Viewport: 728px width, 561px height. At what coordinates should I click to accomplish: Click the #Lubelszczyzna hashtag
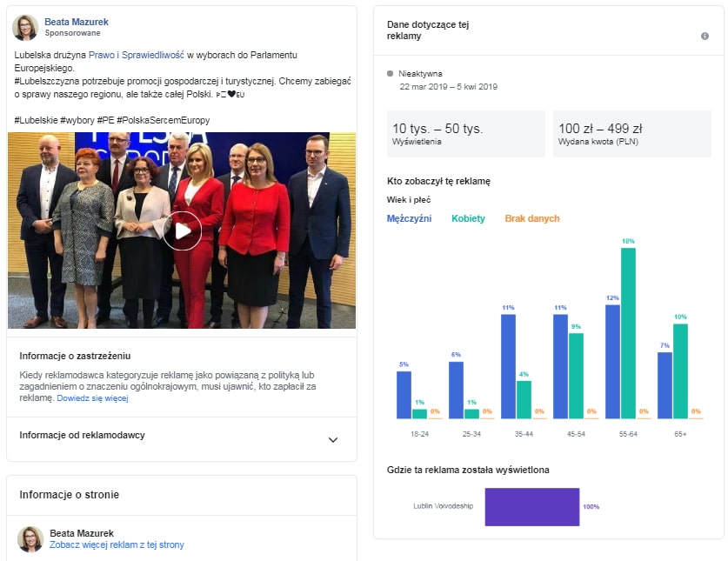pyautogui.click(x=47, y=81)
